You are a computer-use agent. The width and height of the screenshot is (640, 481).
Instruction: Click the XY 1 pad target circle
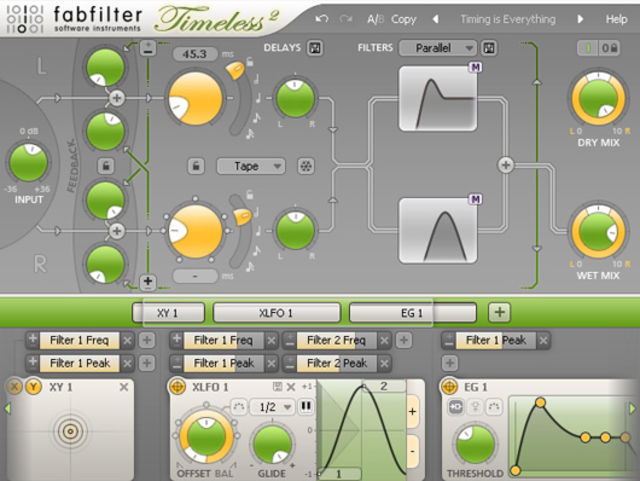pos(70,431)
